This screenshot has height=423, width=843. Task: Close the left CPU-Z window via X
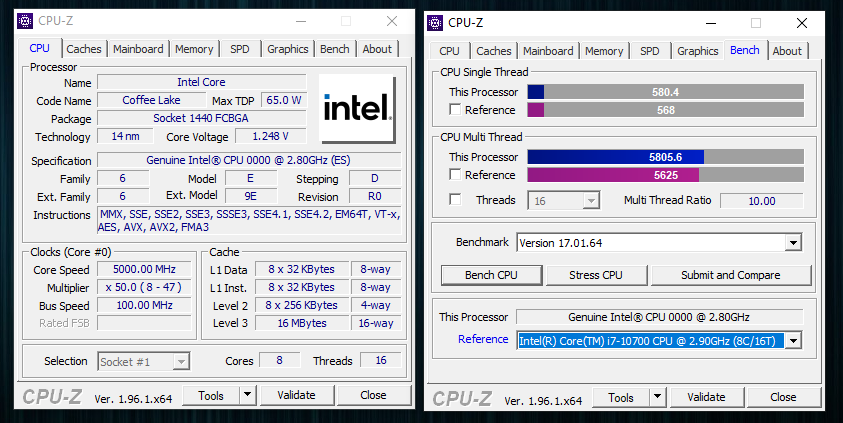click(392, 21)
